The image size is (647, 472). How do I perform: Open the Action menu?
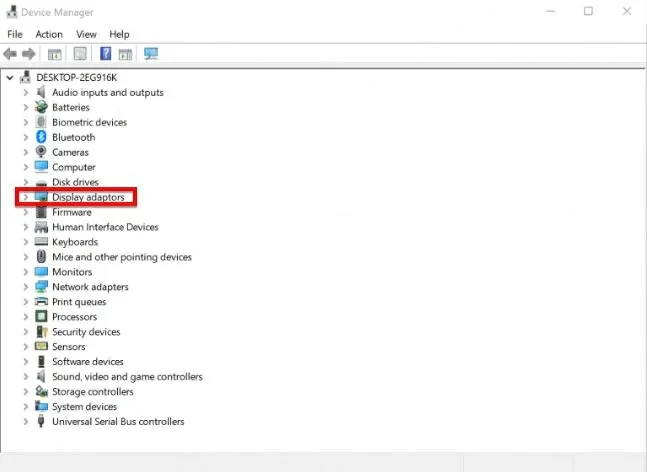(49, 34)
